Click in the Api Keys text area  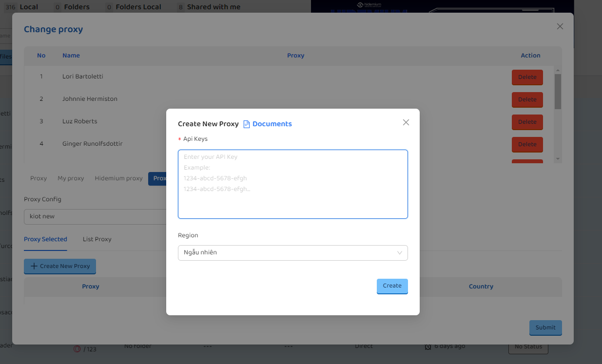[292, 184]
